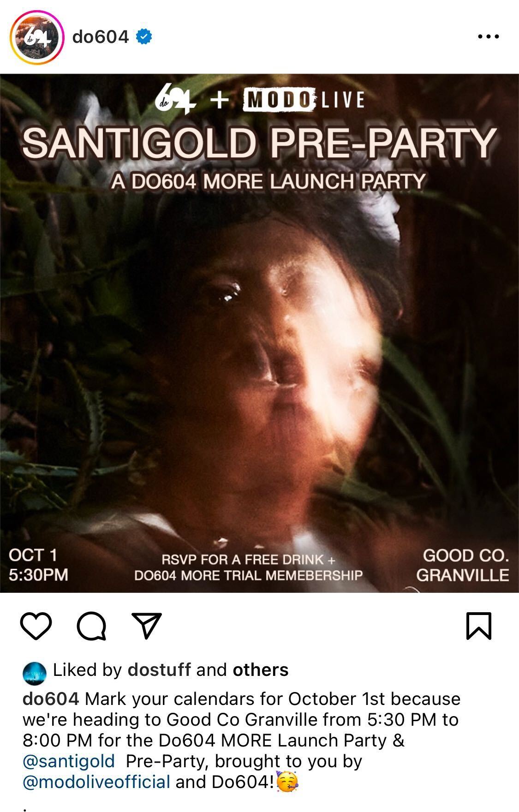Tap the Santigold Pre-Party poster image
Screen dimensions: 519x812
259,333
